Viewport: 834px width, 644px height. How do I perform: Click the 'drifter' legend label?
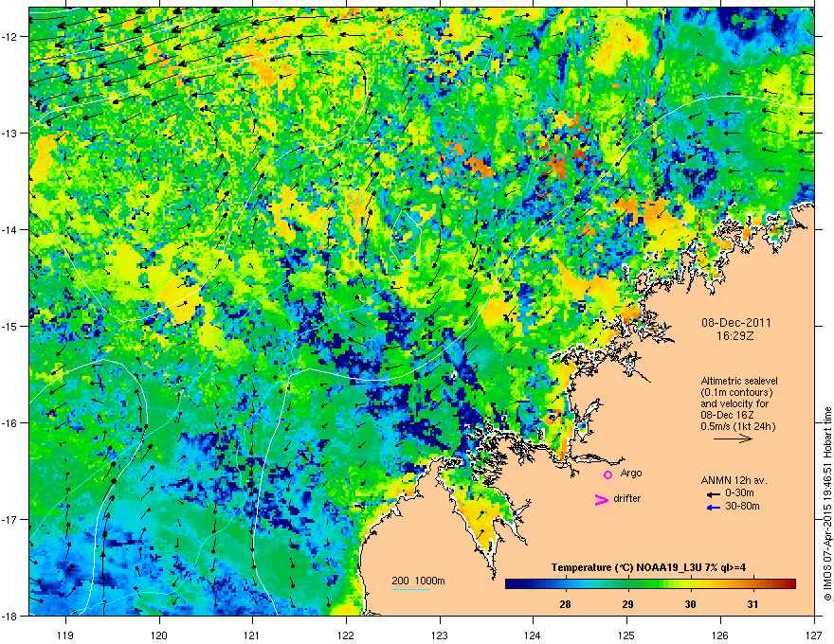coord(627,498)
